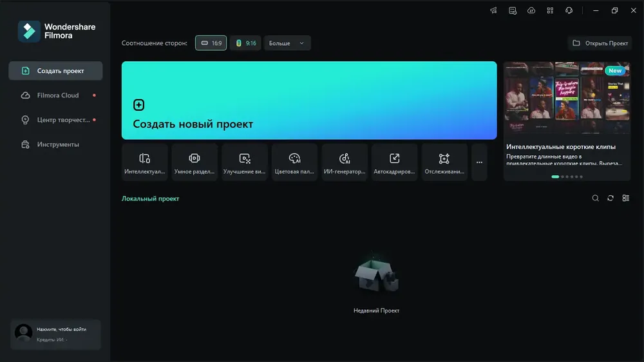Launch the Умное раздел... scene detection tool
Screen dimensions: 644x362
[x=194, y=162]
